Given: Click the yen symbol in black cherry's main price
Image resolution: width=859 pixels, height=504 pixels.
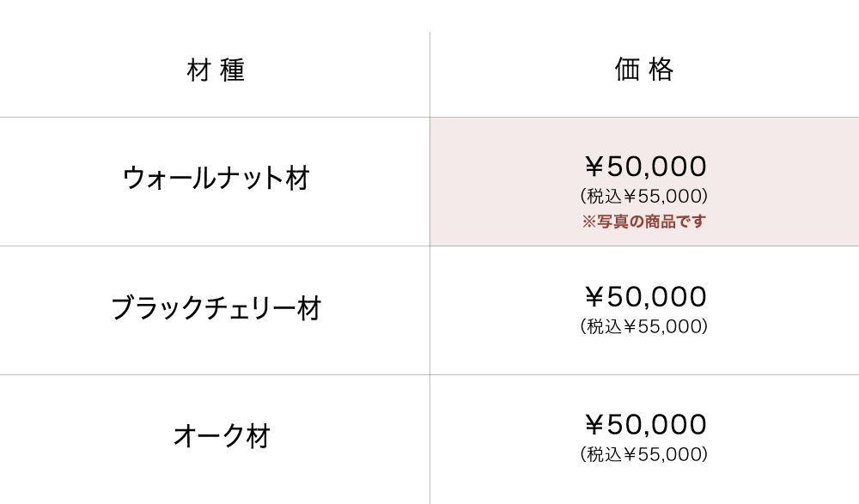Looking at the screenshot, I should click(594, 297).
